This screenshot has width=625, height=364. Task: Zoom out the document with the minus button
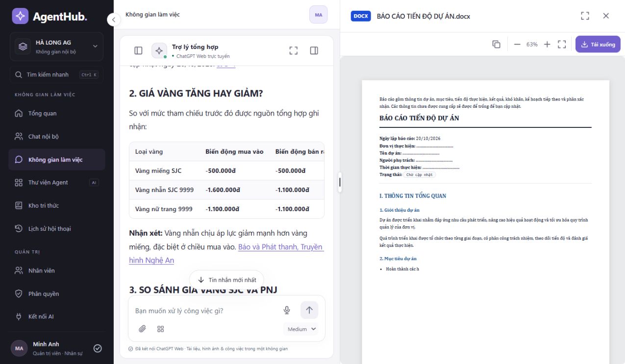pyautogui.click(x=517, y=44)
